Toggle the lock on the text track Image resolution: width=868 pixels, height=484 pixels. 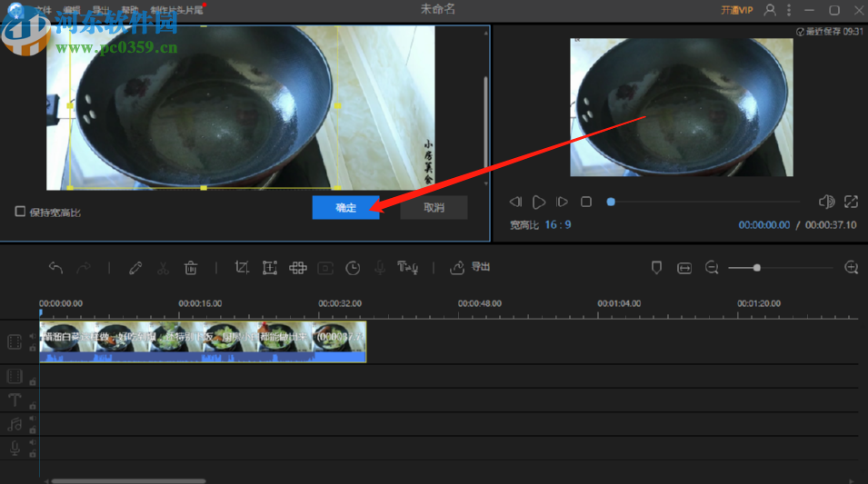(33, 406)
